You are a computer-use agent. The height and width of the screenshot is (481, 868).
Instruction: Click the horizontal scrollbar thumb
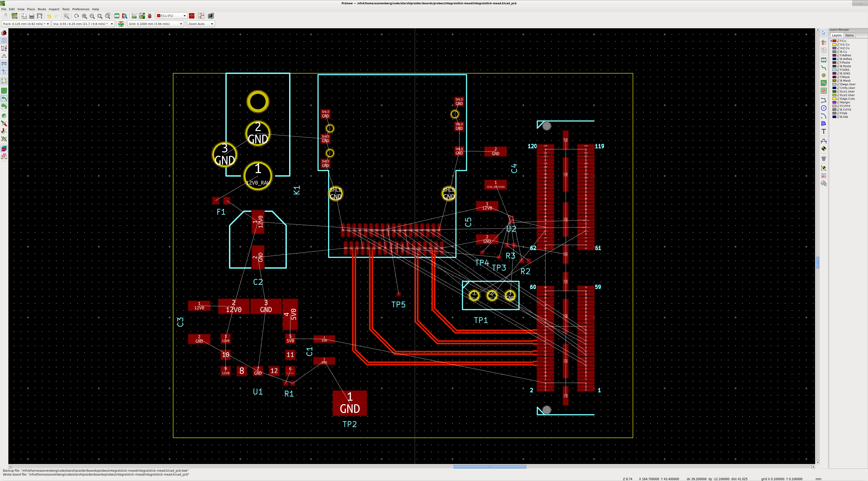pyautogui.click(x=490, y=467)
